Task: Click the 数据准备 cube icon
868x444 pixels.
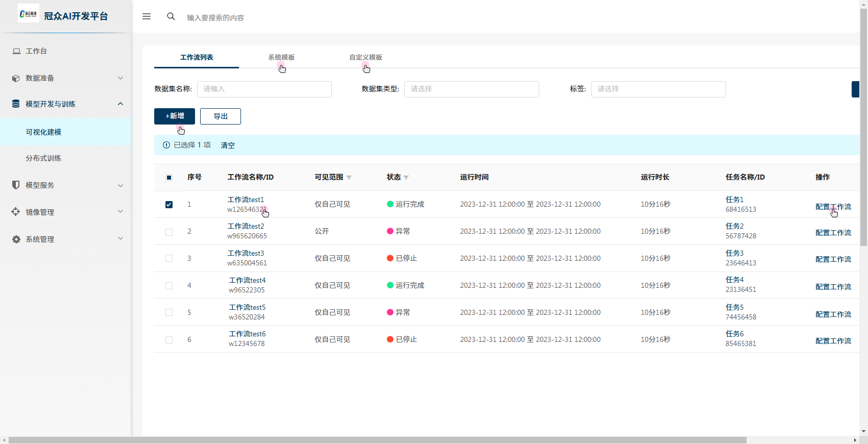Action: [16, 78]
